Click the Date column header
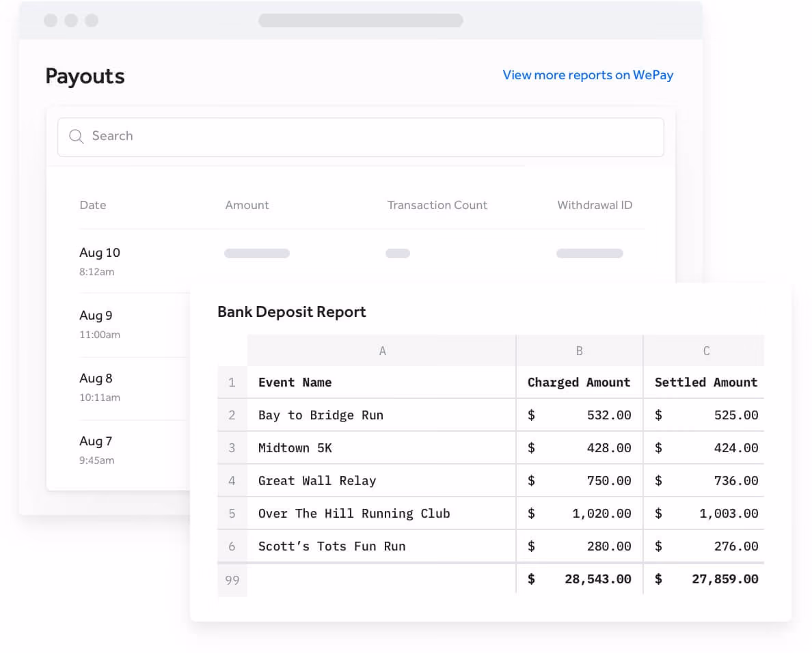This screenshot has height=653, width=812. coord(93,205)
